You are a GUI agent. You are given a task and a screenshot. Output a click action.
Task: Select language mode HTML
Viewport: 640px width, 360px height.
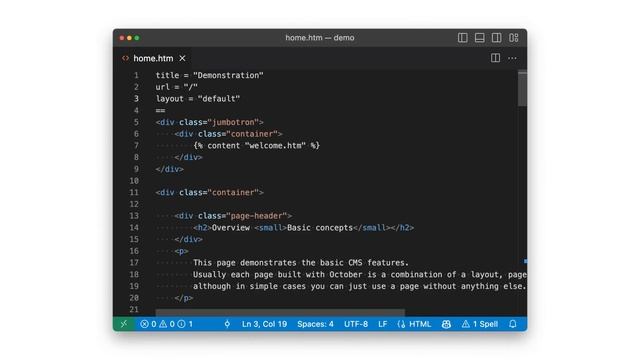click(x=420, y=324)
